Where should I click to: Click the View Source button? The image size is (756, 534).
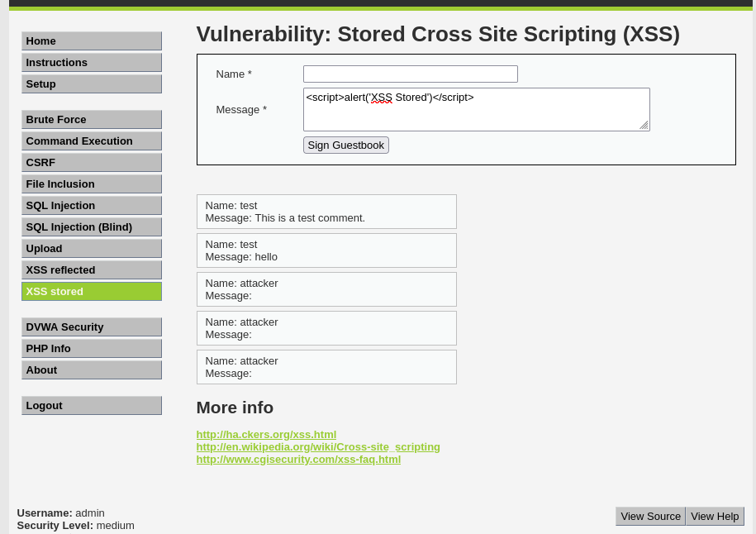[650, 516]
